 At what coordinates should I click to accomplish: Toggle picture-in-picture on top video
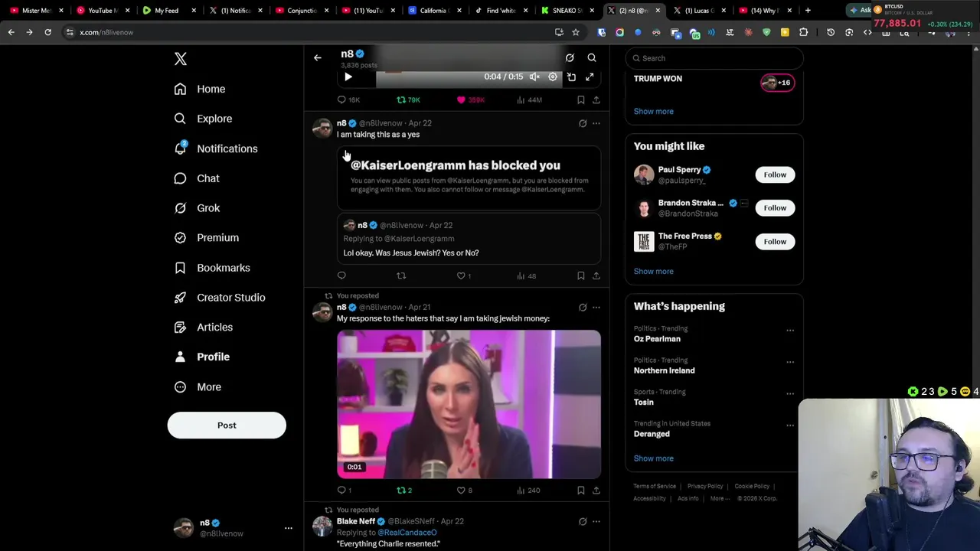pos(571,77)
